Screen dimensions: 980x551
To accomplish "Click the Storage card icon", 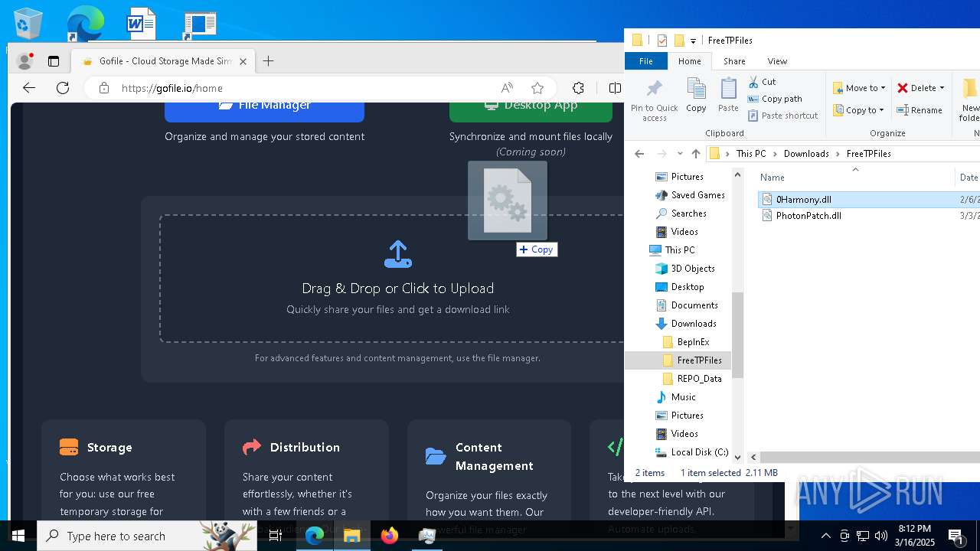I will (x=69, y=447).
